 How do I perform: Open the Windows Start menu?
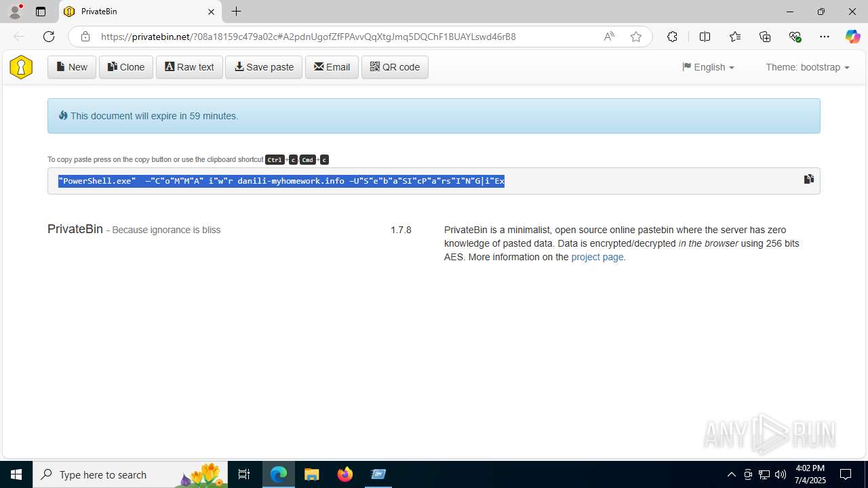coord(16,474)
